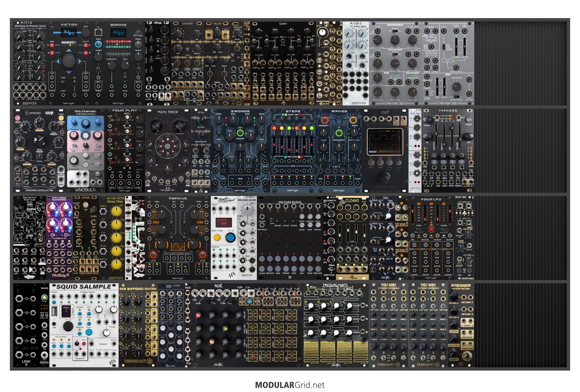
Task: Click the green SMOOTHNESS button on Waves
Action: tap(339, 133)
